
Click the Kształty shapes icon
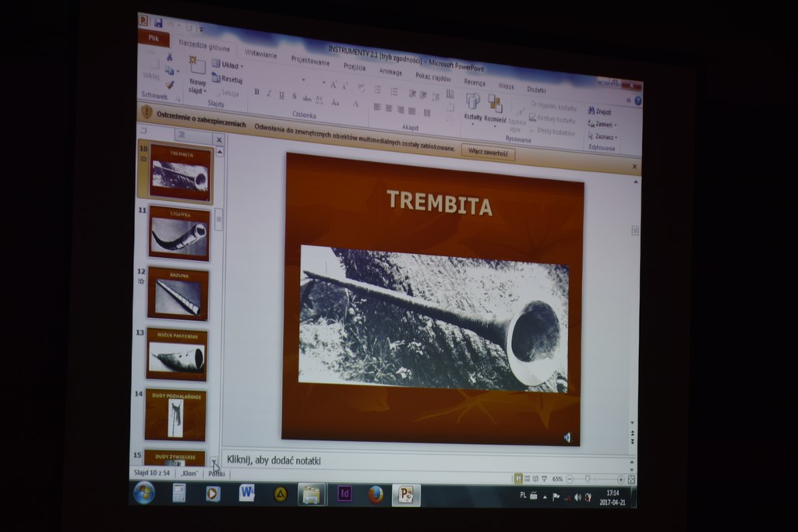(x=473, y=101)
